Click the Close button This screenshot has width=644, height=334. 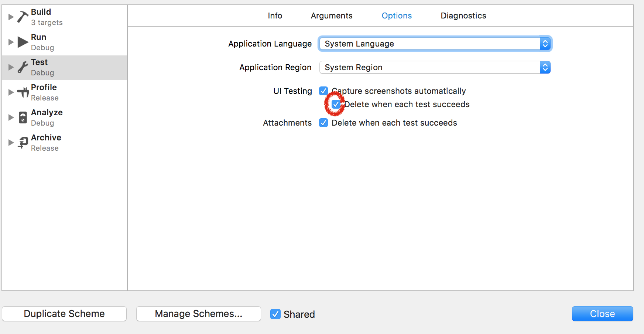pyautogui.click(x=603, y=314)
